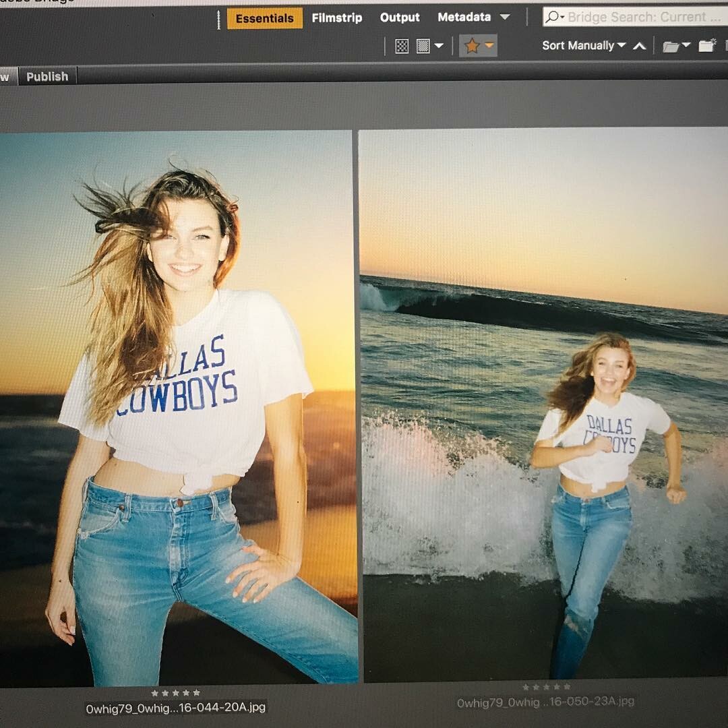
Task: Click the magnifier icon in the search box
Action: [553, 17]
